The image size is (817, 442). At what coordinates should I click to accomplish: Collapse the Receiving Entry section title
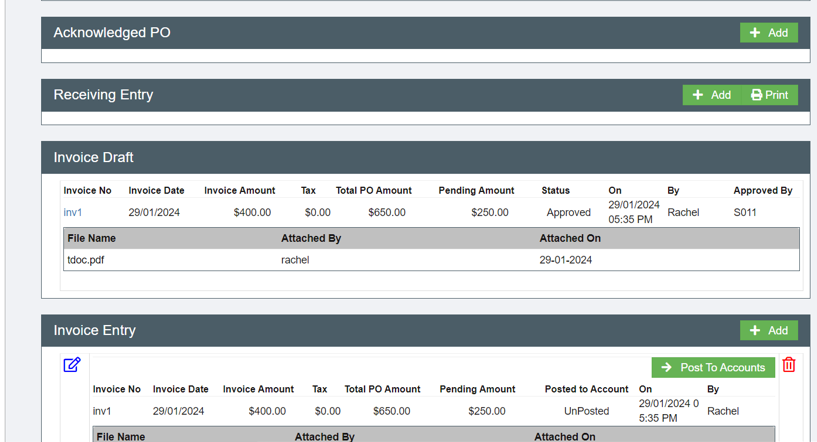point(103,95)
